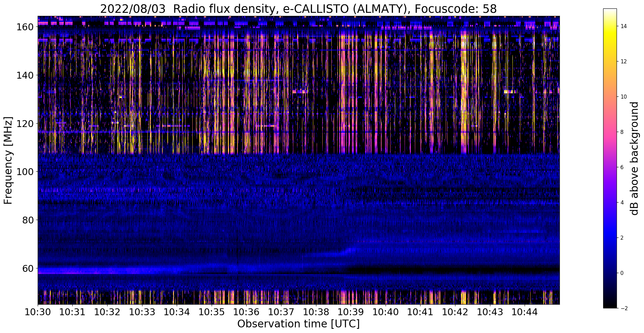This screenshot has width=644, height=333.
Task: Click the 10:41 time tick label
Action: point(421,311)
